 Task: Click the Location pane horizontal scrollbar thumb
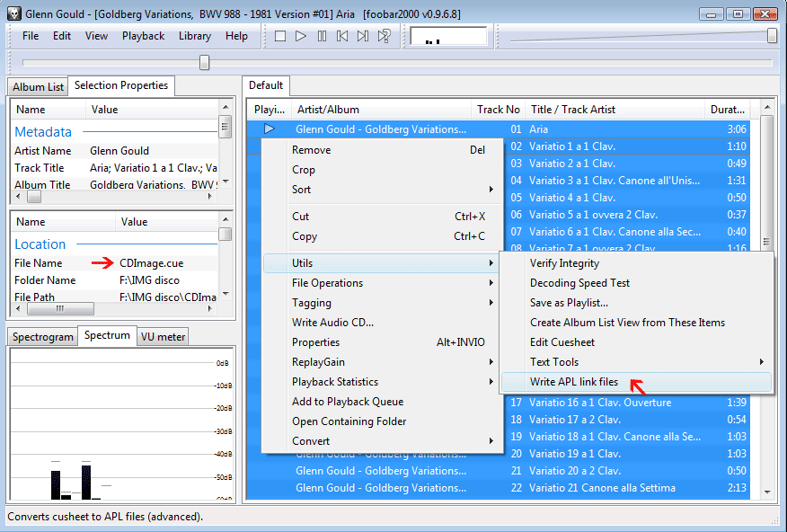60,308
